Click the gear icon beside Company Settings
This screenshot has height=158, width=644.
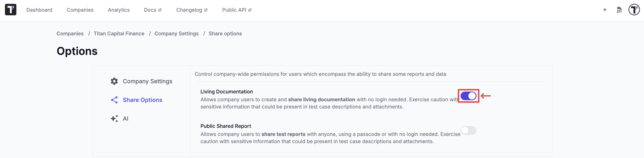114,81
